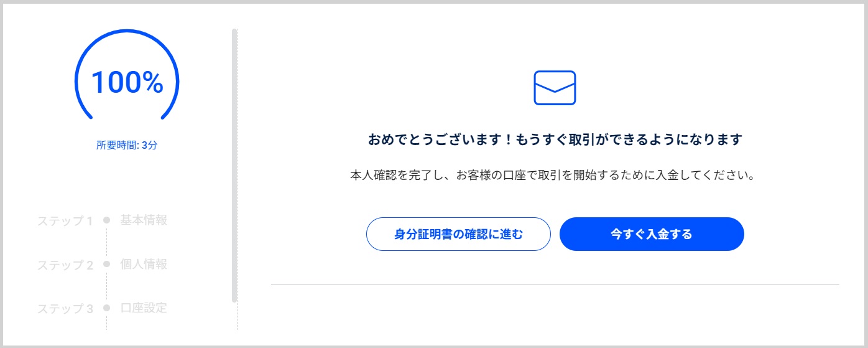Click the 100% progress percentage
This screenshot has height=348, width=868.
127,82
